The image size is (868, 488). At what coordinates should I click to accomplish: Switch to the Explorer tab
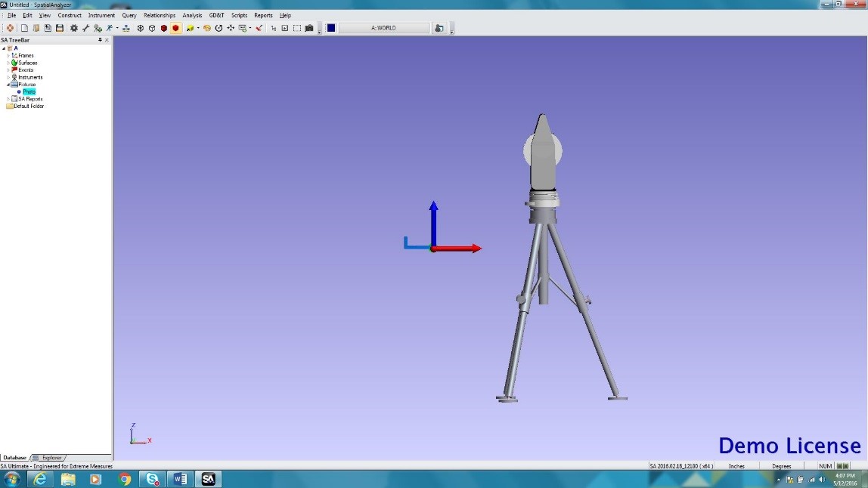pyautogui.click(x=50, y=458)
